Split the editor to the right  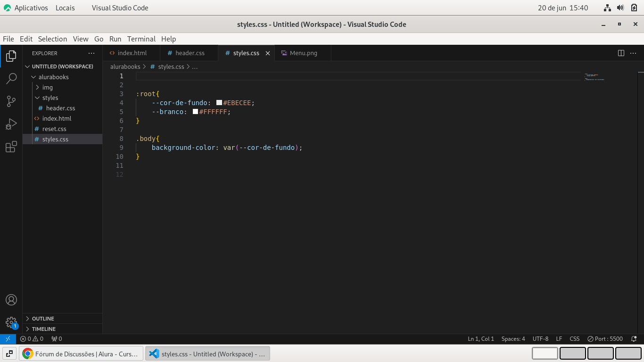click(621, 53)
